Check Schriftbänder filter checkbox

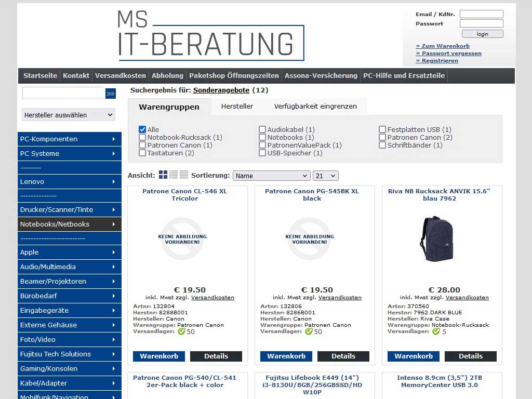click(x=382, y=145)
